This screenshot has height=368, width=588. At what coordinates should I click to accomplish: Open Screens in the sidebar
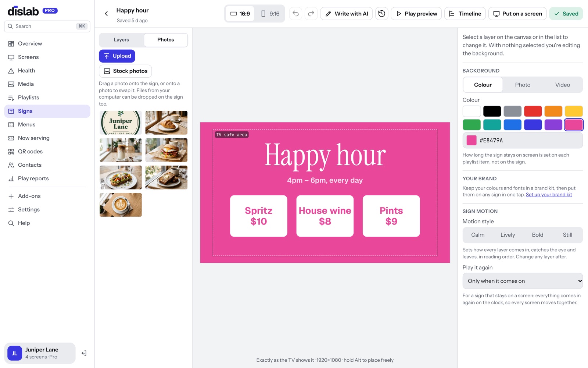click(x=47, y=57)
